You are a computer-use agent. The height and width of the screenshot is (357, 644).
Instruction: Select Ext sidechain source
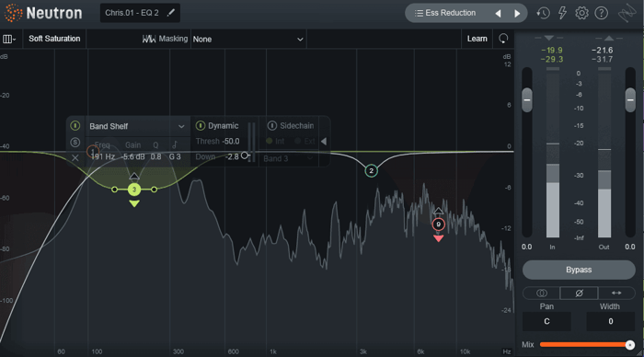pyautogui.click(x=305, y=141)
